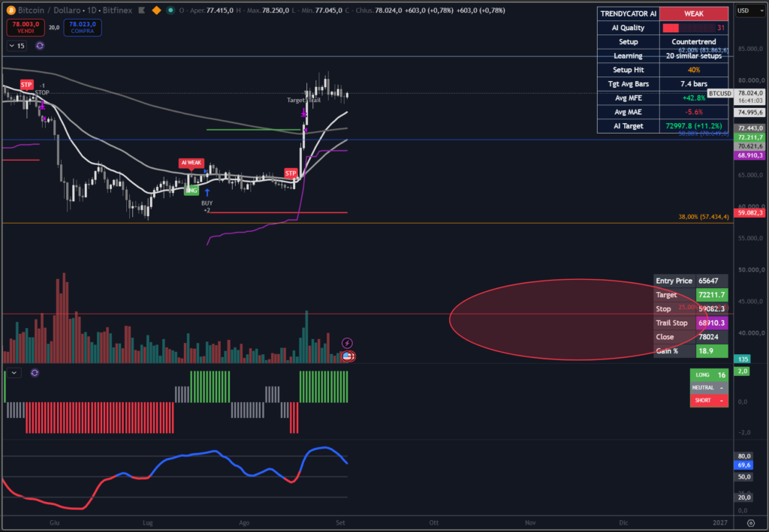Click the BTCUSD price label on the axis
The image size is (769, 532).
pos(720,93)
